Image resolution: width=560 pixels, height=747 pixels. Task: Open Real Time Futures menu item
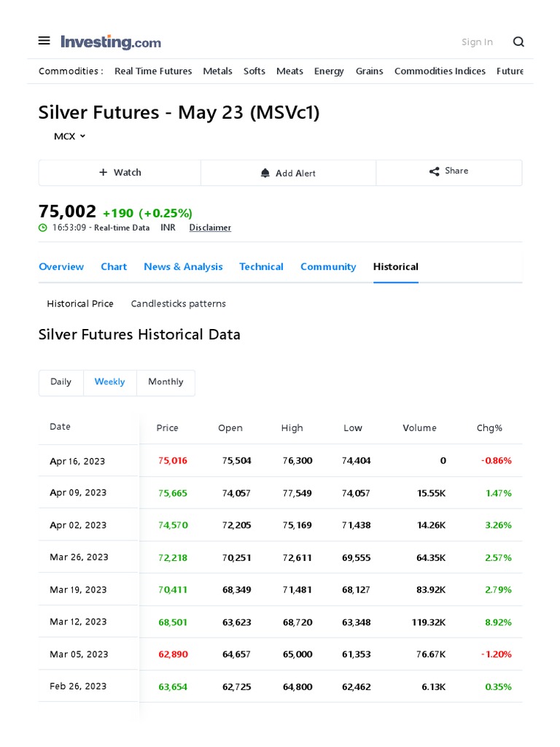153,71
